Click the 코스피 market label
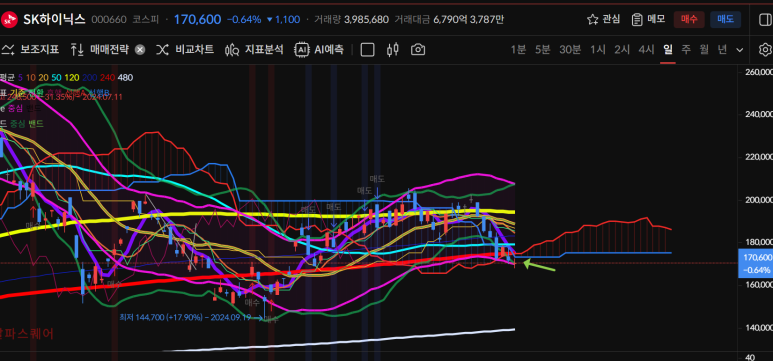 click(x=145, y=20)
